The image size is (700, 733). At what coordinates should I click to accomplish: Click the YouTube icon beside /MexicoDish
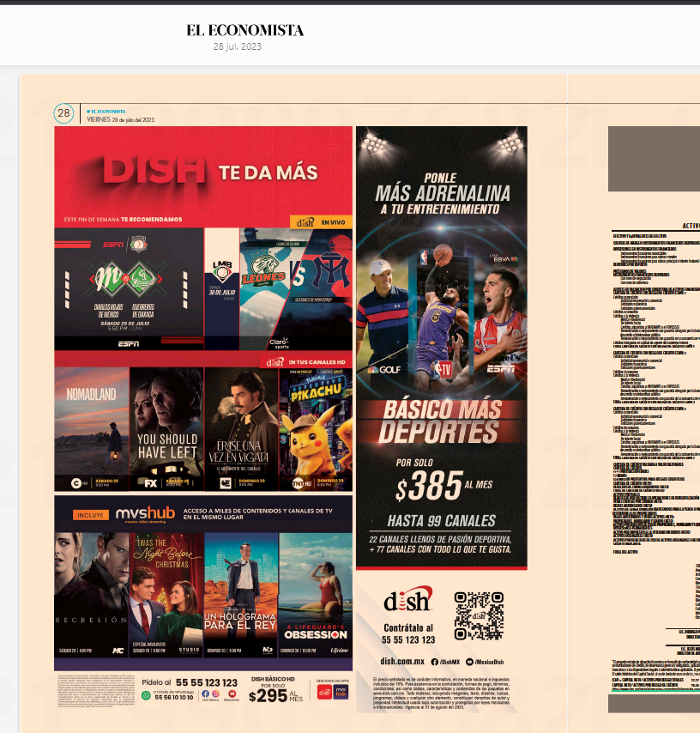tap(468, 662)
